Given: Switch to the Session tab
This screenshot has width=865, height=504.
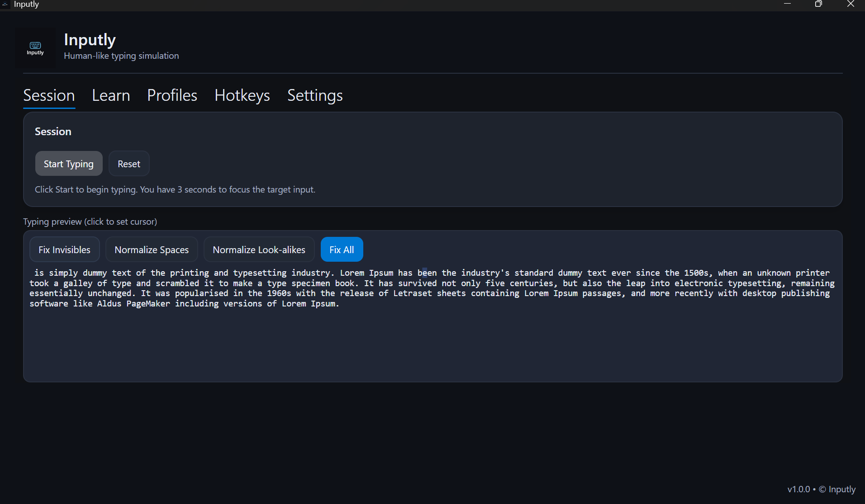Looking at the screenshot, I should (49, 95).
